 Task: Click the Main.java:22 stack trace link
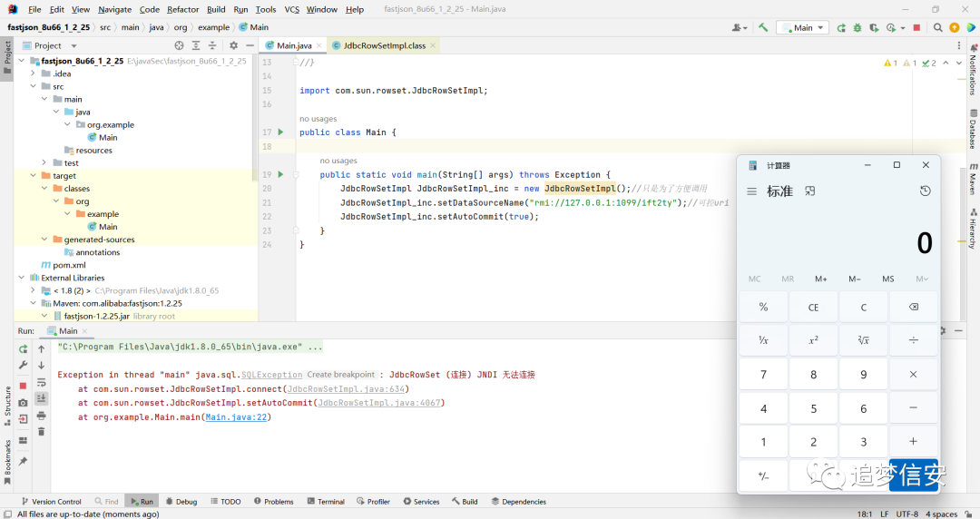(x=236, y=417)
